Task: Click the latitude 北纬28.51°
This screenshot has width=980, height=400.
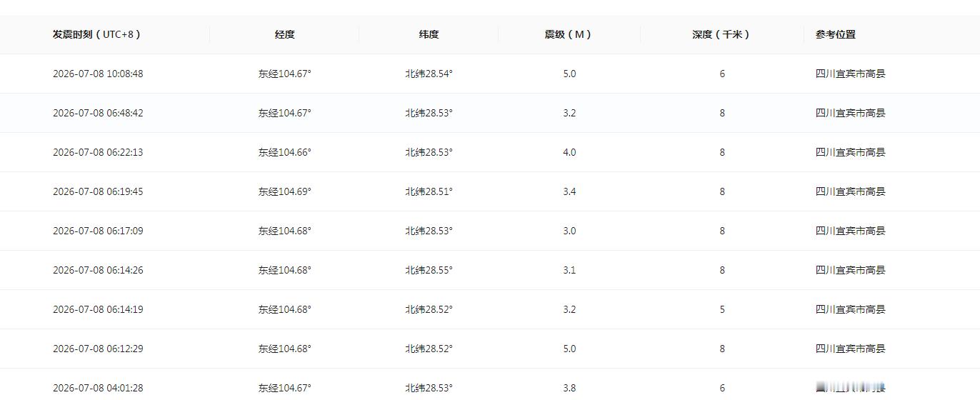Action: tap(429, 191)
